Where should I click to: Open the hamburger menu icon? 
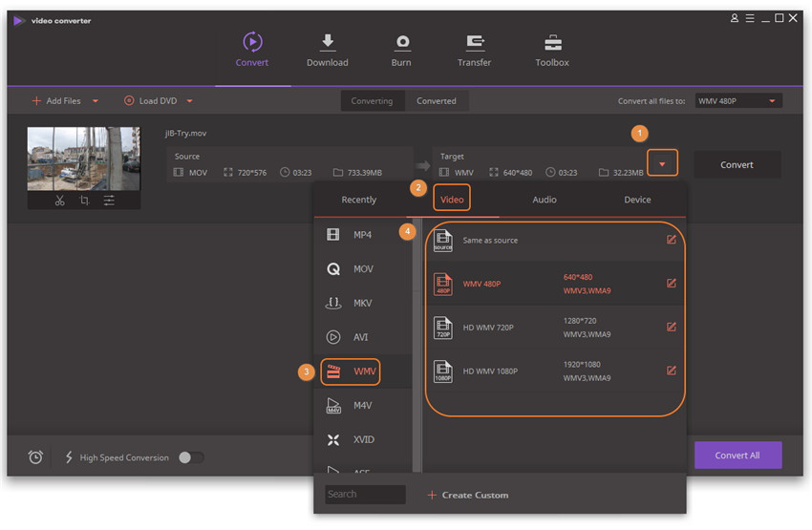coord(750,18)
